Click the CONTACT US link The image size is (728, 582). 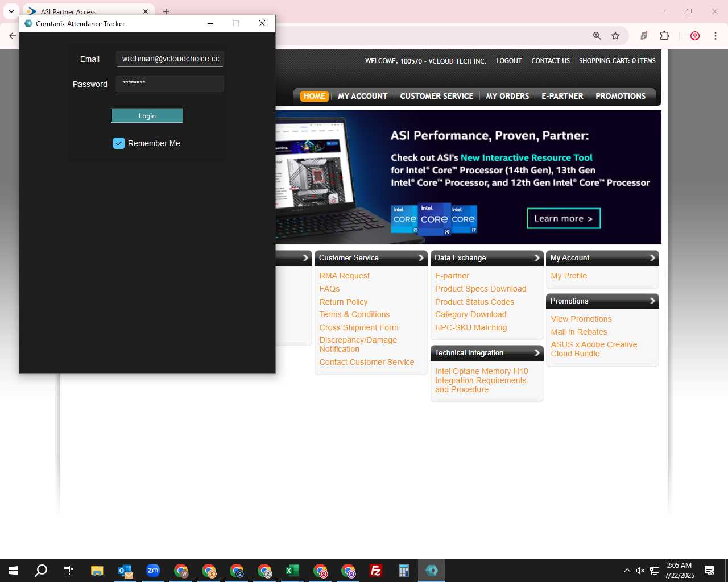pos(551,61)
